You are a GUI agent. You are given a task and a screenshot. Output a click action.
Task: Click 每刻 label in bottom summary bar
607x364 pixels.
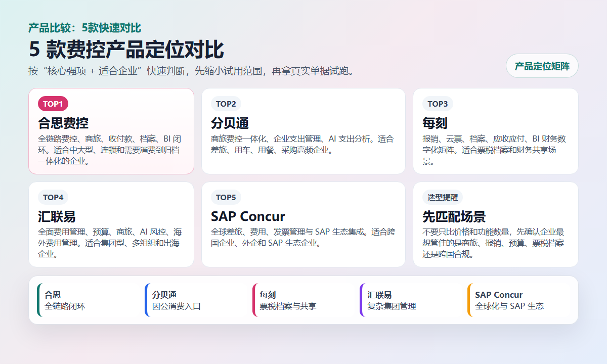pyautogui.click(x=268, y=295)
